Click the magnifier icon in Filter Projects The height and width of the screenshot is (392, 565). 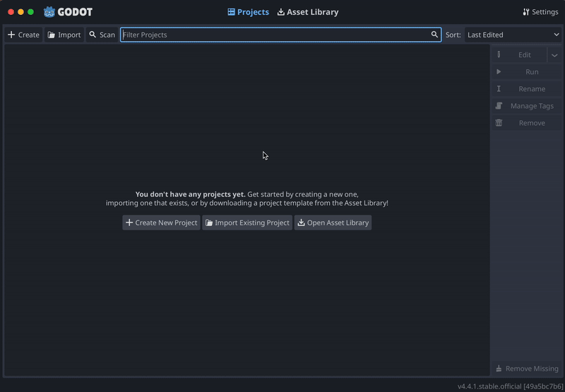pyautogui.click(x=435, y=35)
